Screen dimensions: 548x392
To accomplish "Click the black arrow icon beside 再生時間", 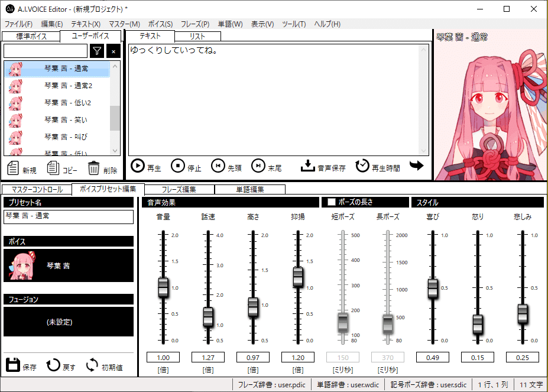I will (x=416, y=165).
